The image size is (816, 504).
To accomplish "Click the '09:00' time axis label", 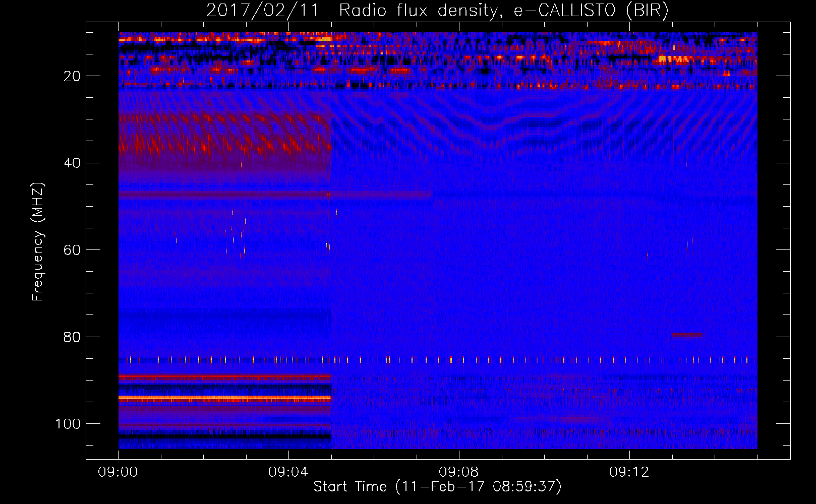I will tap(118, 472).
